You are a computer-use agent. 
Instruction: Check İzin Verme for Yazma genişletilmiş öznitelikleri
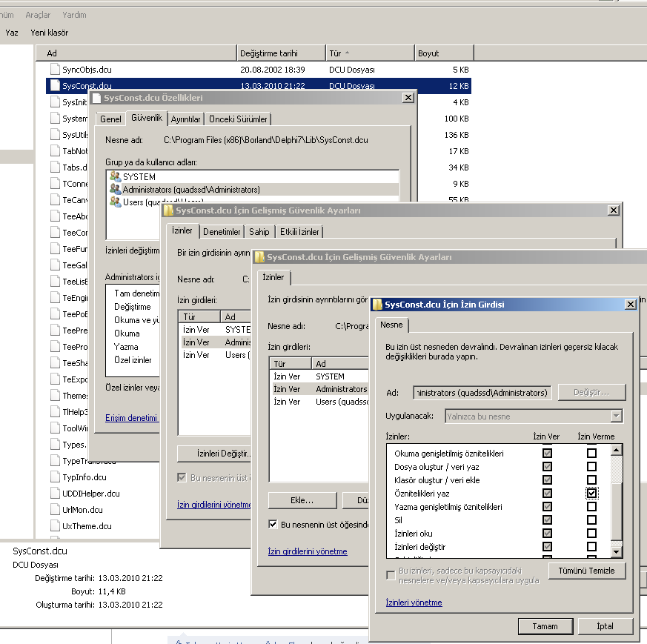coord(591,506)
